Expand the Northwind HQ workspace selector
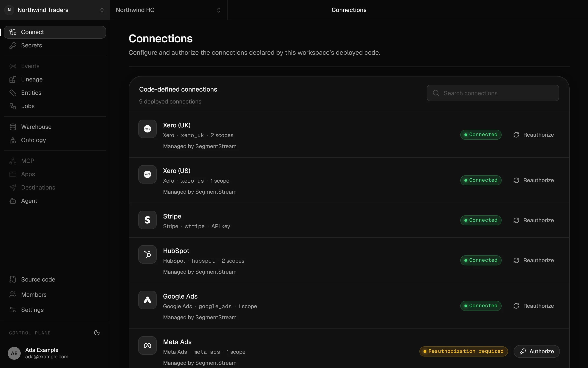This screenshot has width=588, height=368. tap(169, 10)
